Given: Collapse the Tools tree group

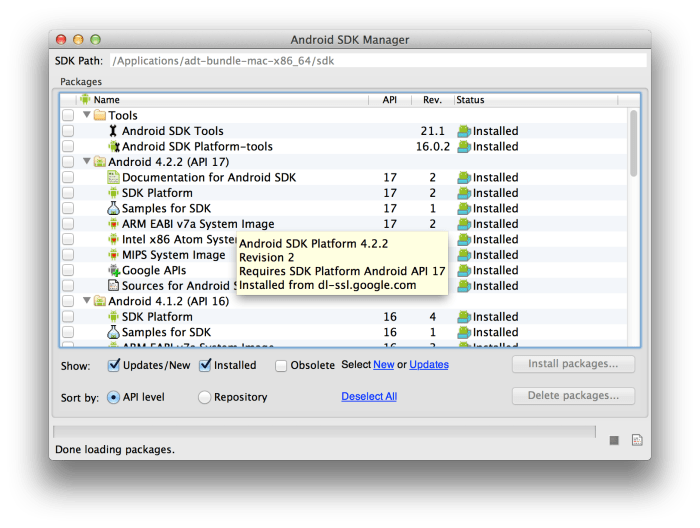Looking at the screenshot, I should pyautogui.click(x=87, y=115).
